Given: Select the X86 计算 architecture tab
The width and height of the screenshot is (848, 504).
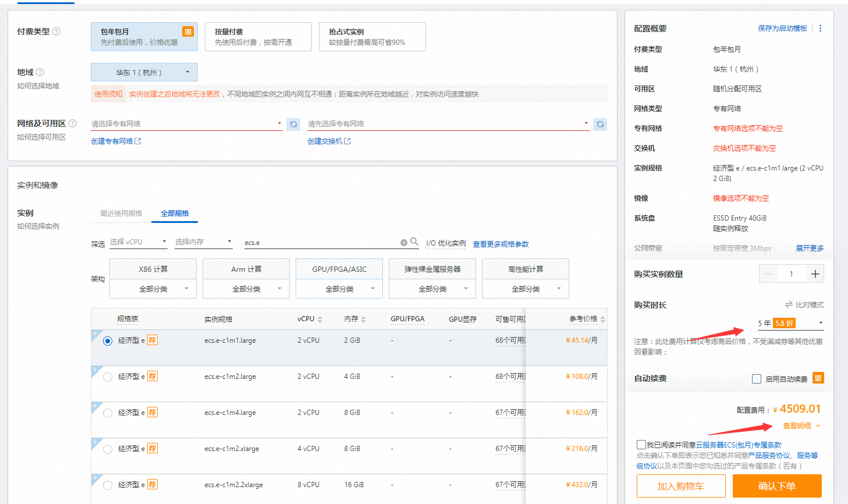Looking at the screenshot, I should pos(153,269).
